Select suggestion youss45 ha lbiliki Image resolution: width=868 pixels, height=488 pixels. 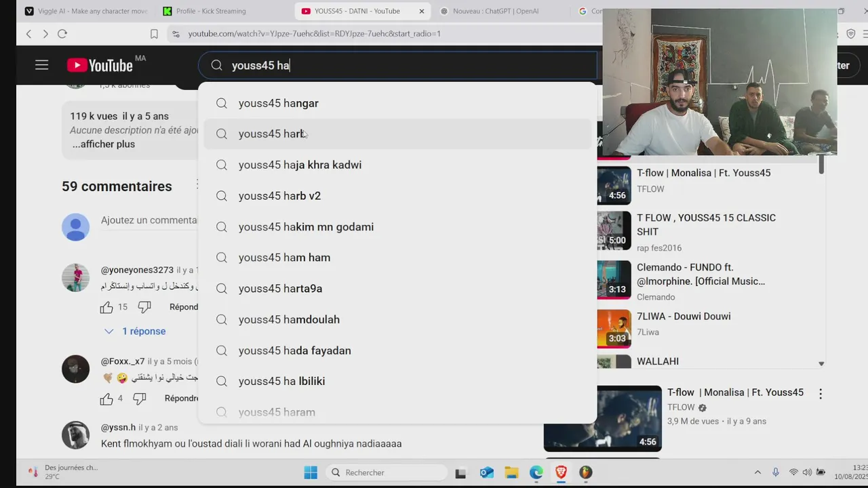397,381
